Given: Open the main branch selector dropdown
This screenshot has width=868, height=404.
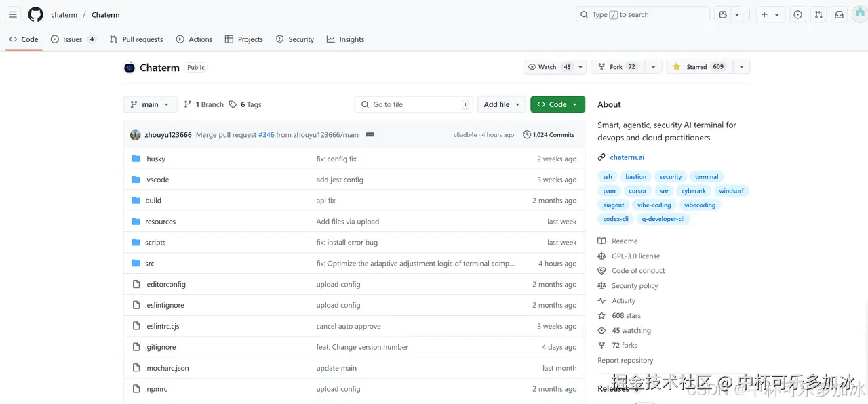Looking at the screenshot, I should tap(150, 104).
